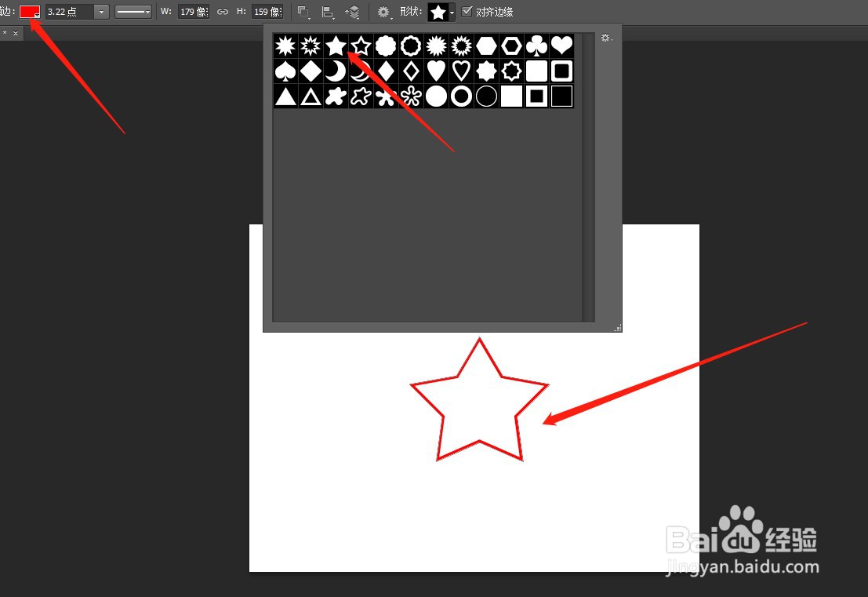This screenshot has height=597, width=868.
Task: Select the filled rounded square shape
Action: [536, 71]
